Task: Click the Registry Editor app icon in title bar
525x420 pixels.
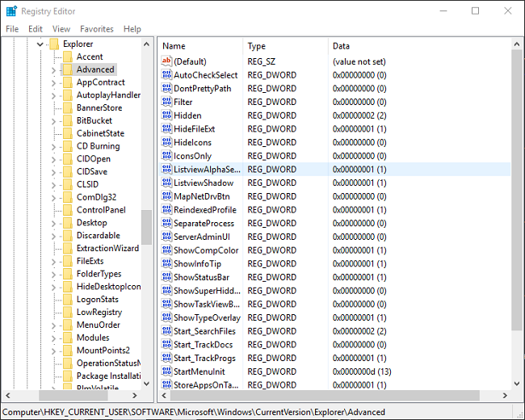Action: tap(11, 10)
